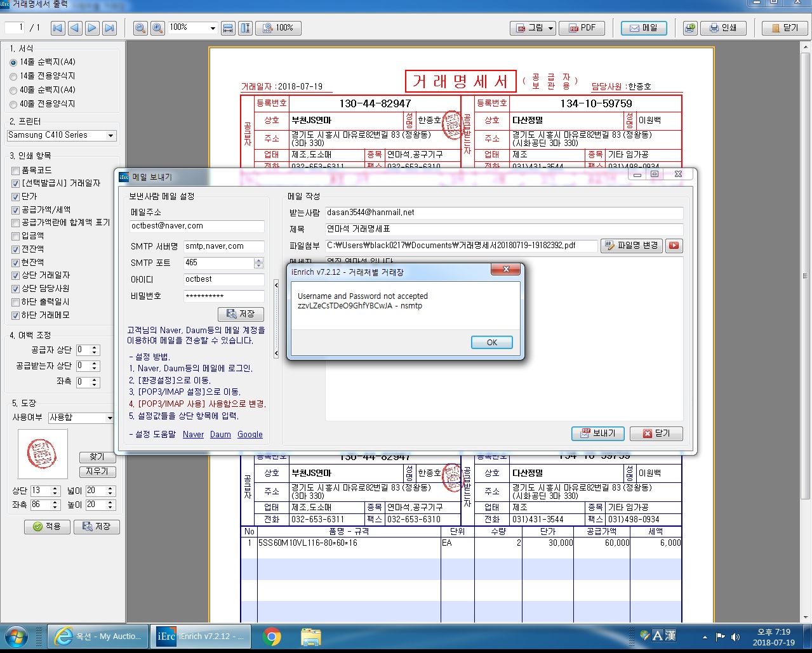Click the 받는사람 recipient email field
This screenshot has height=653, width=812.
click(503, 213)
